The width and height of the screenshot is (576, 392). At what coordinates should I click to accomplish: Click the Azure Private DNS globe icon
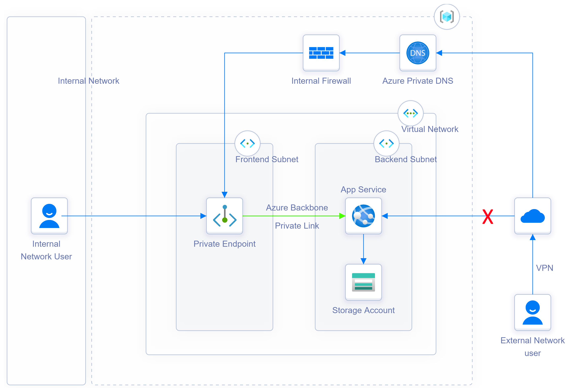click(418, 53)
